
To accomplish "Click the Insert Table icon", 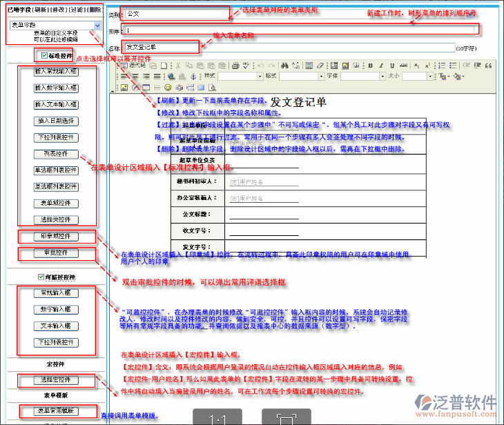I will point(146,88).
